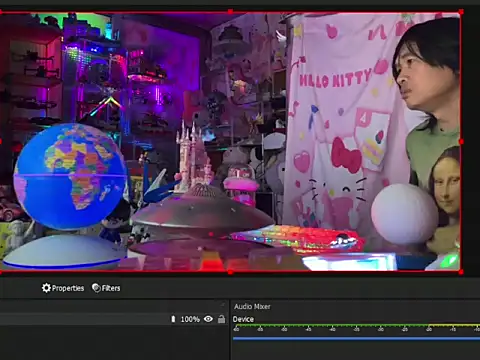Click the blue Device volume slider
The width and height of the screenshot is (480, 360).
point(356,339)
